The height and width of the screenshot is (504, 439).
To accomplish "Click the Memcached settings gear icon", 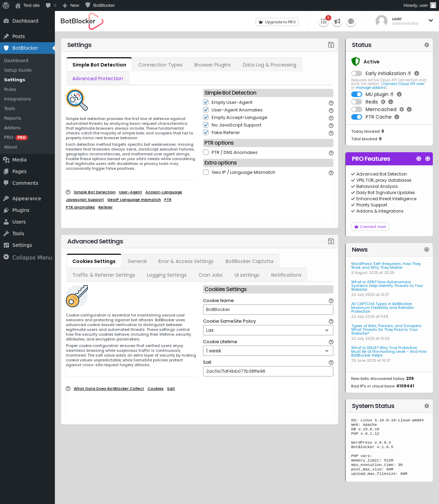I will pyautogui.click(x=402, y=109).
